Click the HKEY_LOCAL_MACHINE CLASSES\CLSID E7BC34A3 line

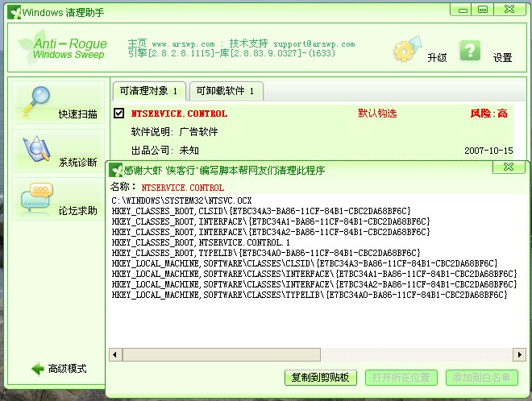[x=305, y=264]
